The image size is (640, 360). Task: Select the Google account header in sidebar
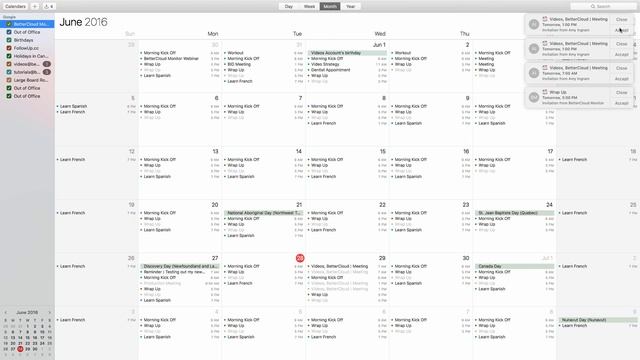click(x=9, y=17)
